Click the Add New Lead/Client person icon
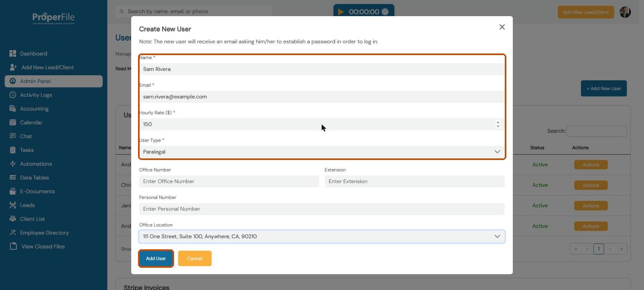Viewport: 644px width, 290px height. pos(13,67)
